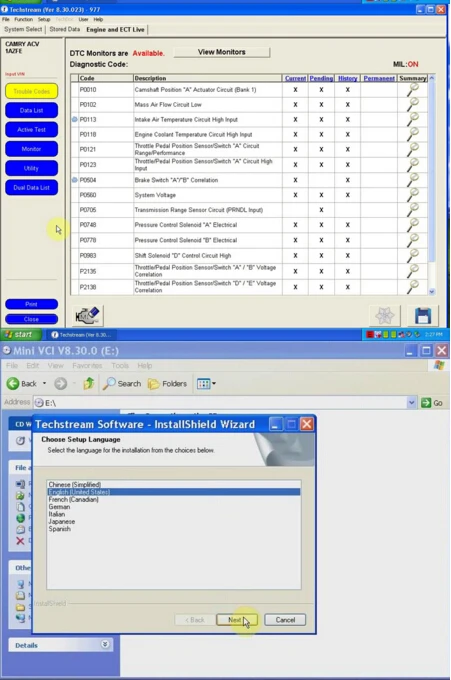The width and height of the screenshot is (451, 680).
Task: Click the Go button beside address bar
Action: point(432,403)
